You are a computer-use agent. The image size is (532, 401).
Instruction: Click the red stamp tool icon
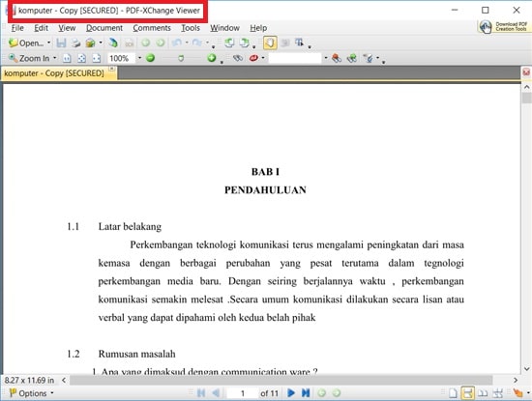coord(253,58)
